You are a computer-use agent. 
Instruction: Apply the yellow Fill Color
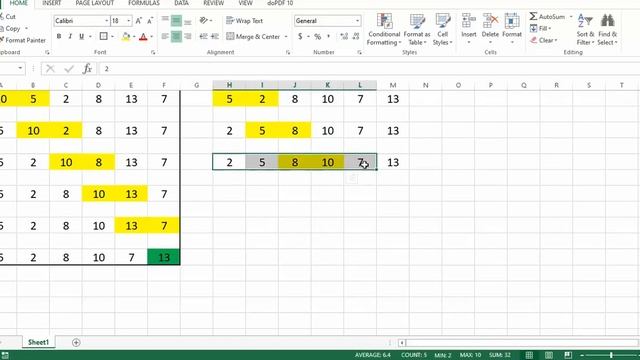126,37
